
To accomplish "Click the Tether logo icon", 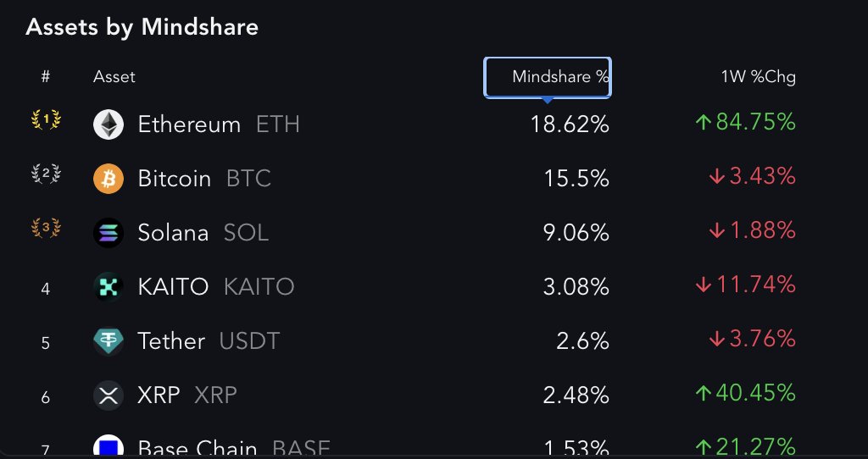I will (x=108, y=340).
